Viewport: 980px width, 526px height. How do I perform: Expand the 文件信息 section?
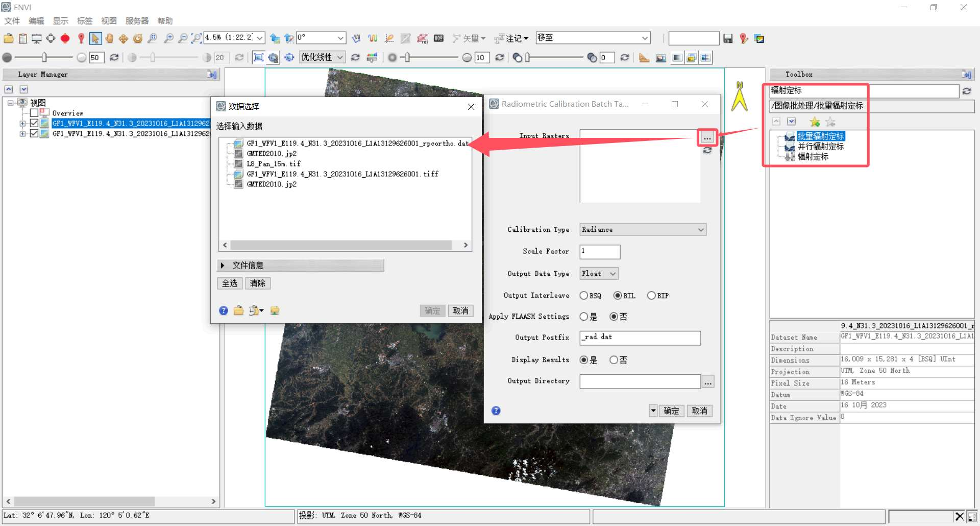click(223, 266)
